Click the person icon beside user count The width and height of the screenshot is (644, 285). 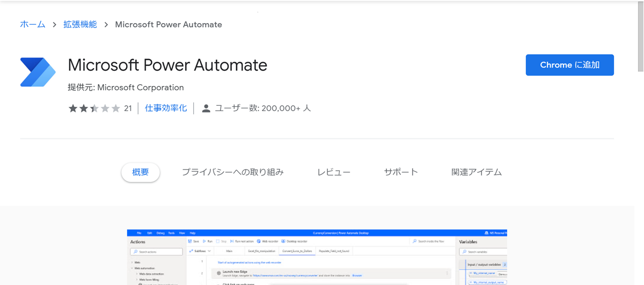coord(206,108)
